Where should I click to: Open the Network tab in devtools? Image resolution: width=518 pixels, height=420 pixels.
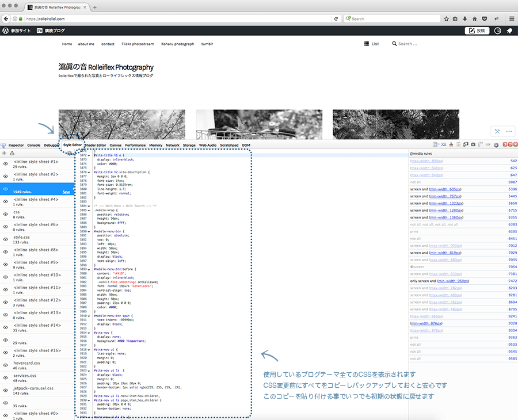[x=173, y=146]
